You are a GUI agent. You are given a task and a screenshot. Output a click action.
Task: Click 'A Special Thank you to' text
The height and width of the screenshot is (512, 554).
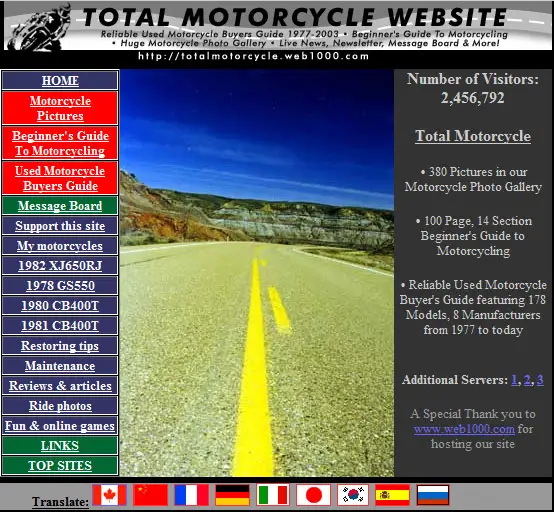tap(473, 414)
